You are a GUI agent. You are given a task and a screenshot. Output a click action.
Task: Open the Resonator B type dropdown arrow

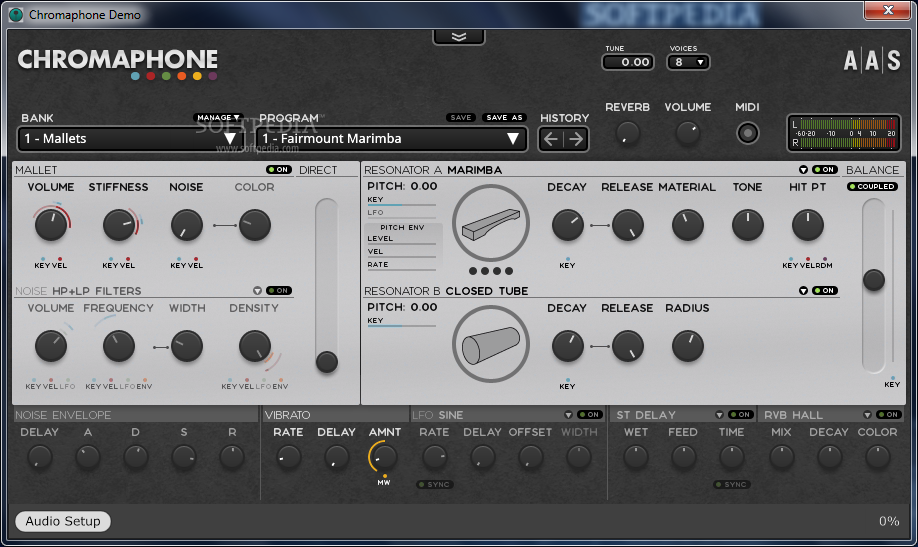point(803,290)
